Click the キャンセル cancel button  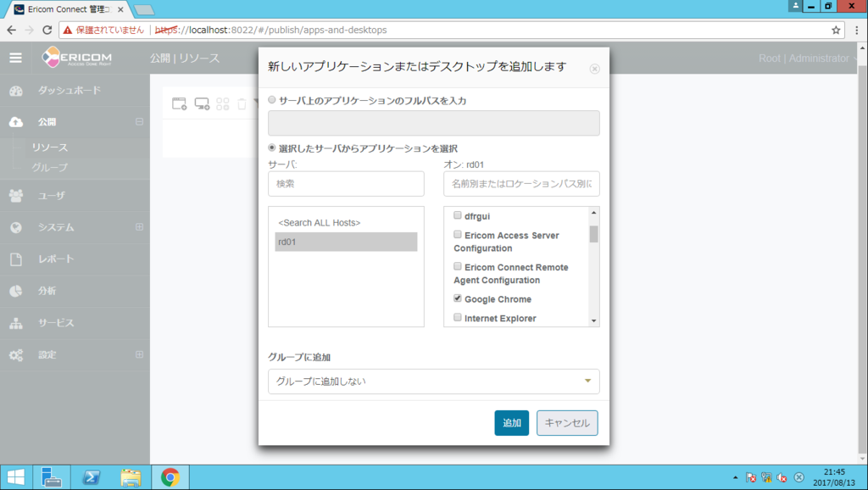[x=567, y=423]
